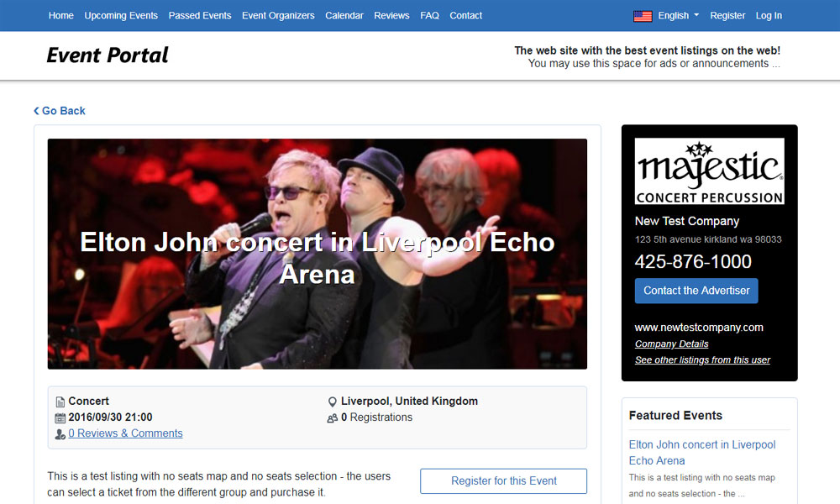Open the Upcoming Events menu item

click(121, 15)
